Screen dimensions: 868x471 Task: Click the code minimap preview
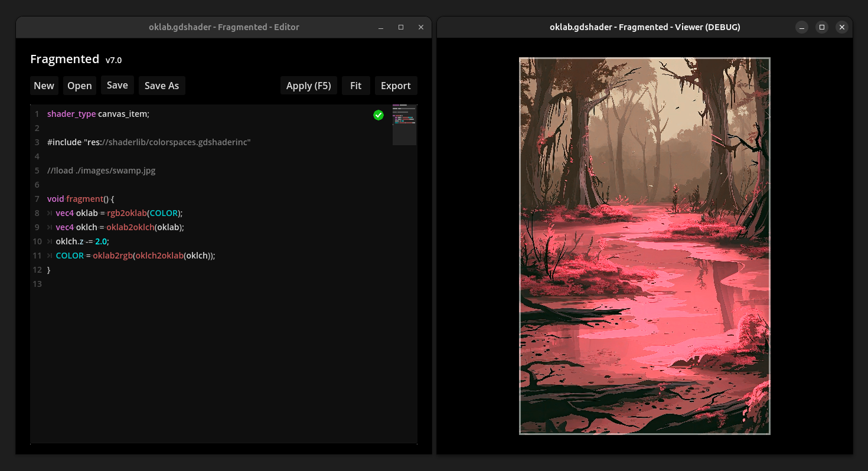pos(404,124)
